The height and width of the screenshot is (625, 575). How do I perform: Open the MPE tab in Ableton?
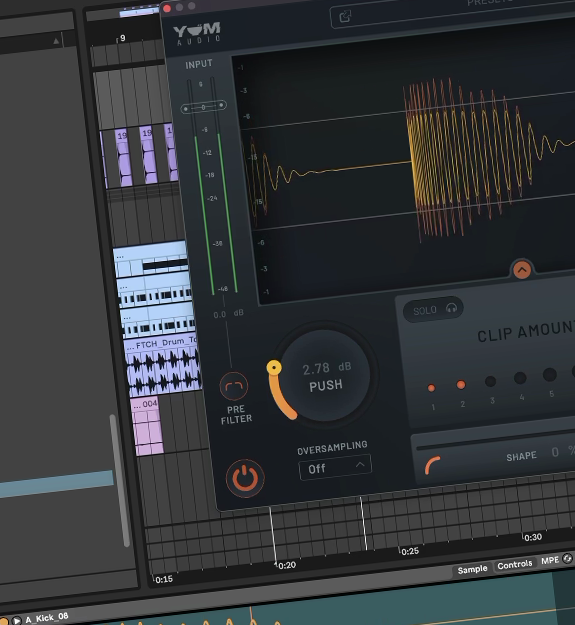point(550,560)
